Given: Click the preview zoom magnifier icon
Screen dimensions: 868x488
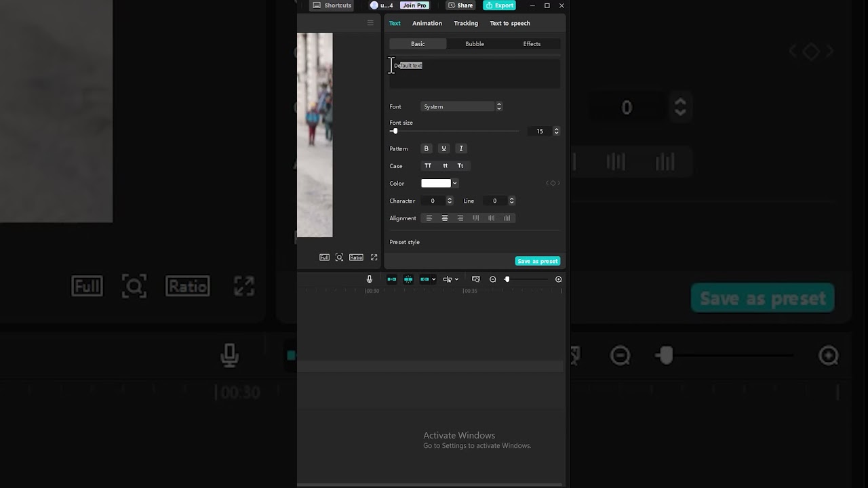Looking at the screenshot, I should pyautogui.click(x=339, y=258).
